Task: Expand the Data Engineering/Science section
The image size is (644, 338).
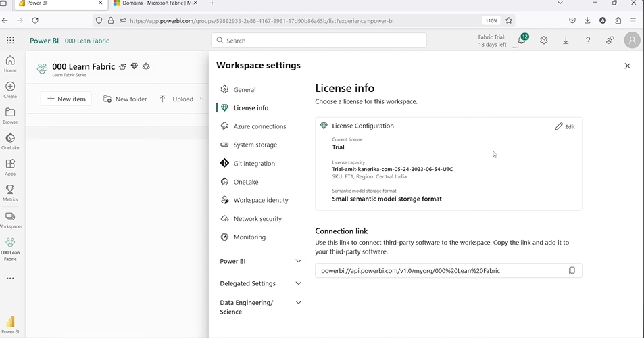Action: coord(260,307)
